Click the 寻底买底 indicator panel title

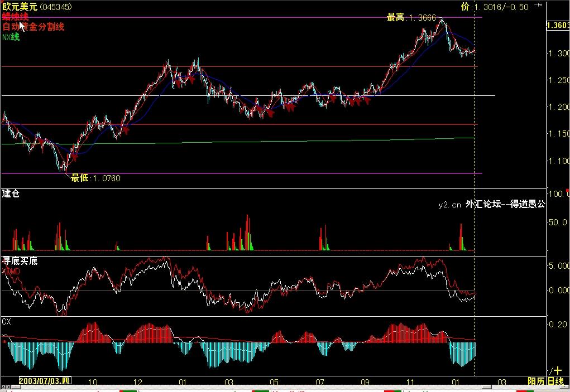20,260
